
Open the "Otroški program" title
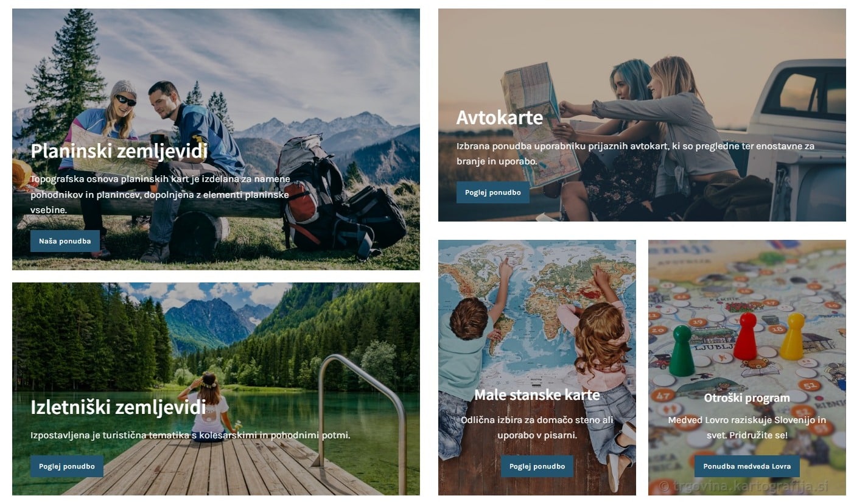click(747, 398)
